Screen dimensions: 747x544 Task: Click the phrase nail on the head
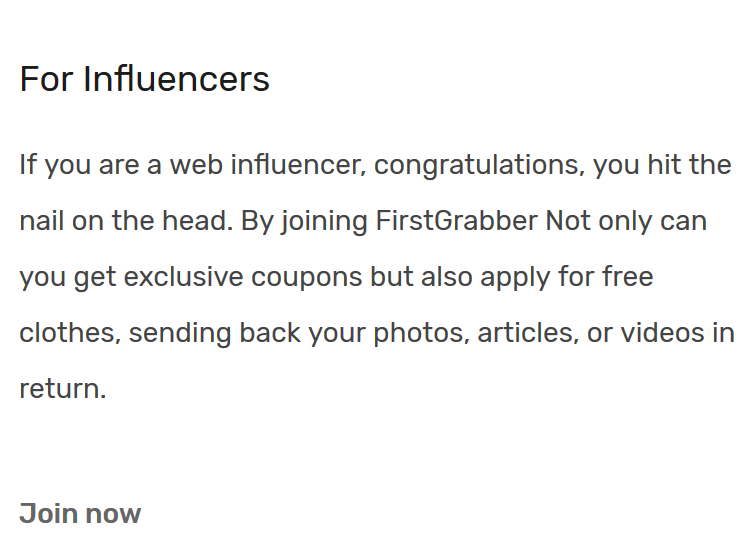coord(126,221)
